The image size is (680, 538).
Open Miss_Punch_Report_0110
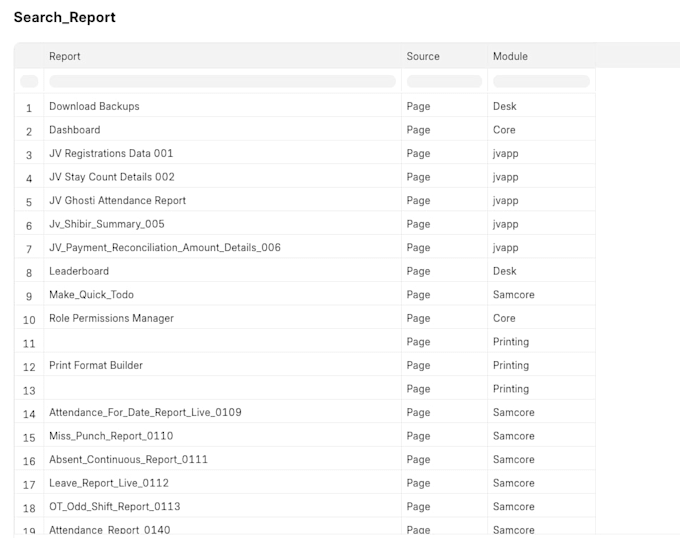[x=111, y=436]
